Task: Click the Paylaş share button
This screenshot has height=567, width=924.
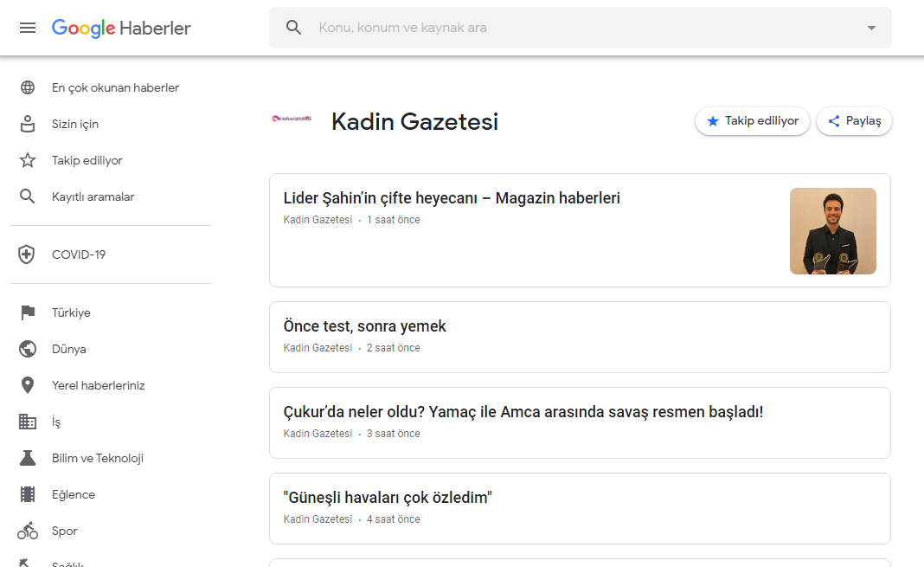Action: click(854, 121)
